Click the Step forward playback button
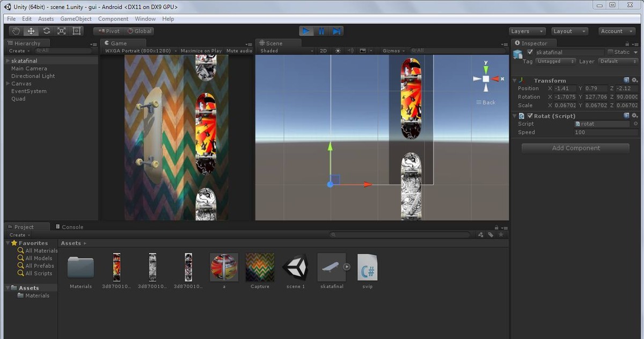 pos(336,31)
